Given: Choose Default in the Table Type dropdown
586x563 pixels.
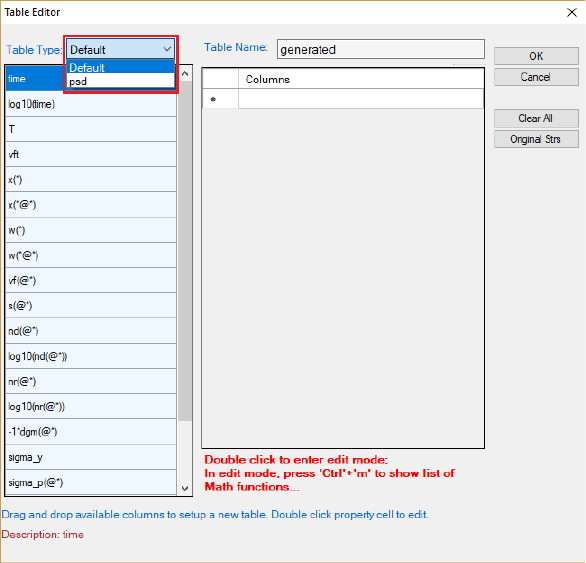Looking at the screenshot, I should tap(120, 67).
